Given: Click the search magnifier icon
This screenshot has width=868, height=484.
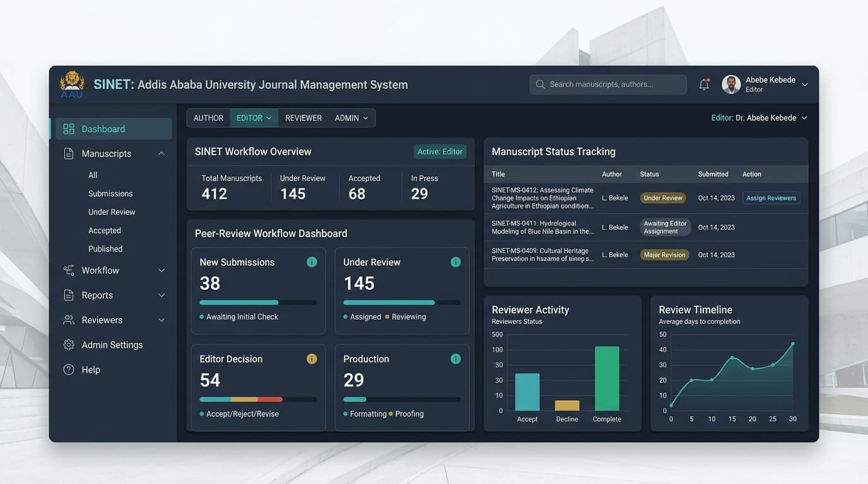Looking at the screenshot, I should [540, 84].
